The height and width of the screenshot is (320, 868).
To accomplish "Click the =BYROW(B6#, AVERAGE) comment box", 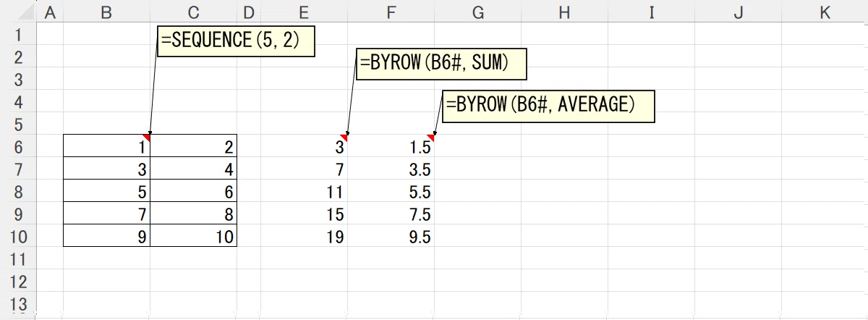I will pyautogui.click(x=549, y=105).
